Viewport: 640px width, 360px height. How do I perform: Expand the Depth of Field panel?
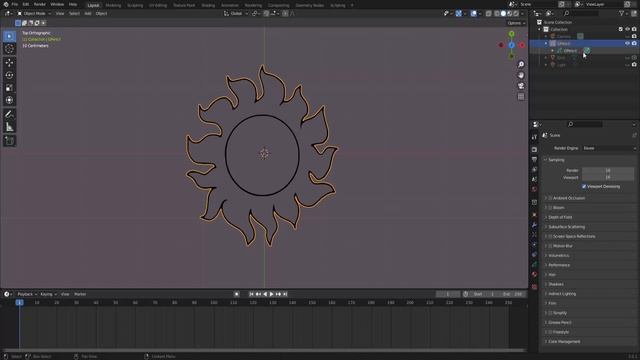pyautogui.click(x=560, y=217)
